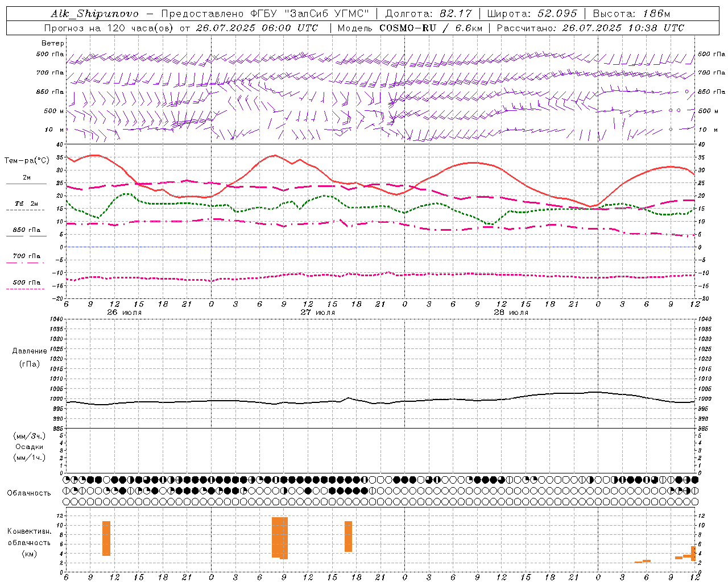
Task: Click the "2м" temperature legend entry
Action: tap(27, 178)
